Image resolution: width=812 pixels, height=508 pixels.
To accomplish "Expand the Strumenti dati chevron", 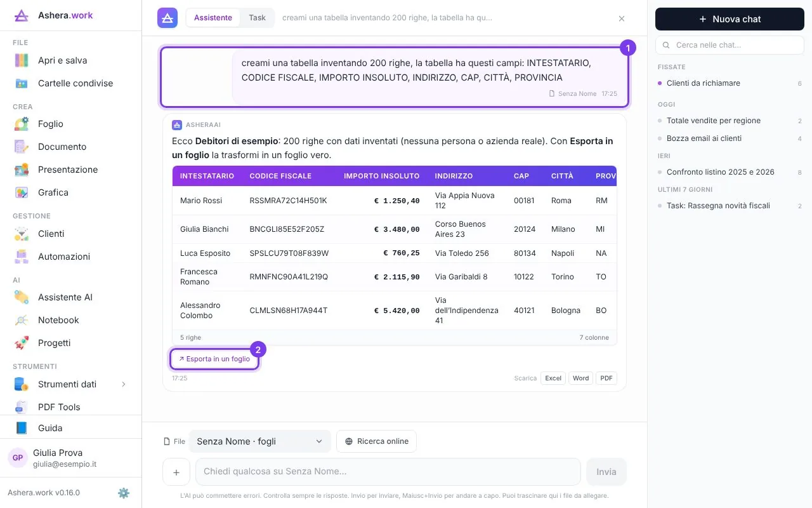I will [124, 384].
